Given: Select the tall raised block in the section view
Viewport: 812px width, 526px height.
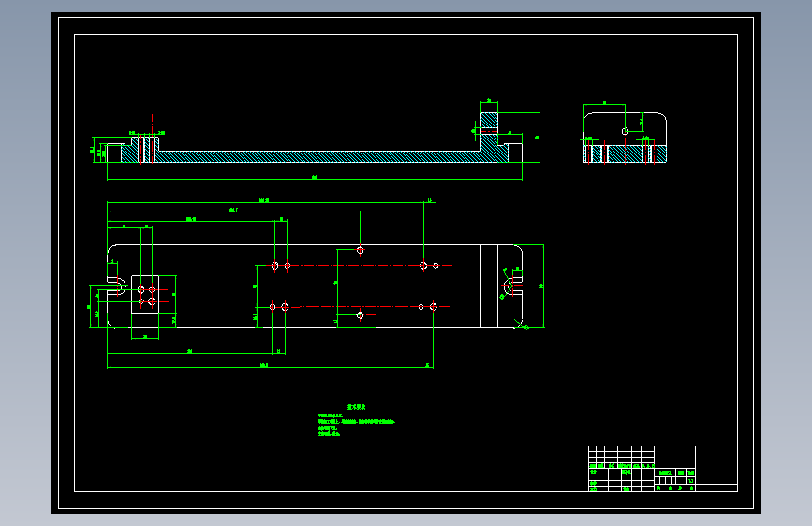Looking at the screenshot, I should tap(490, 132).
